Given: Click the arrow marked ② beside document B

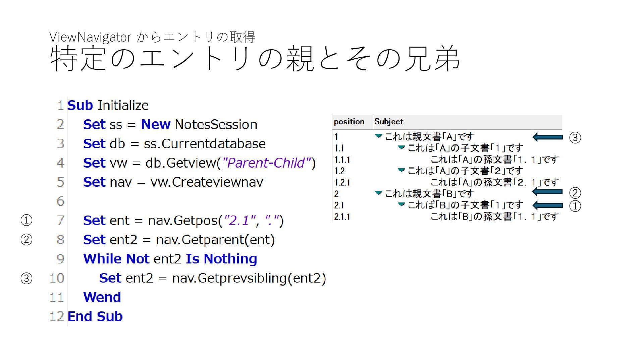Looking at the screenshot, I should click(x=548, y=192).
